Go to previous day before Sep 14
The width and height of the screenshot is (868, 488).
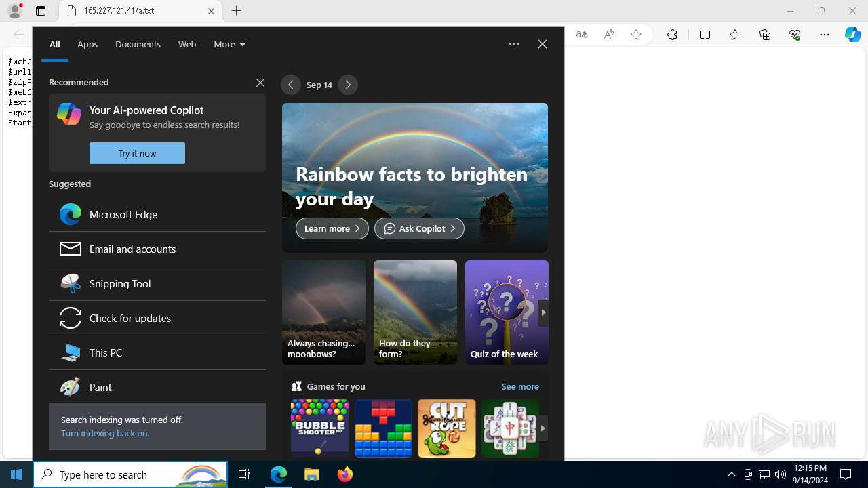(291, 85)
